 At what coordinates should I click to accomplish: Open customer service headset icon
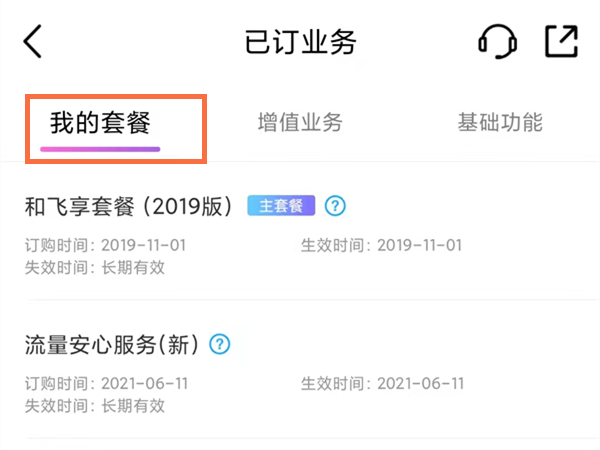click(x=497, y=42)
